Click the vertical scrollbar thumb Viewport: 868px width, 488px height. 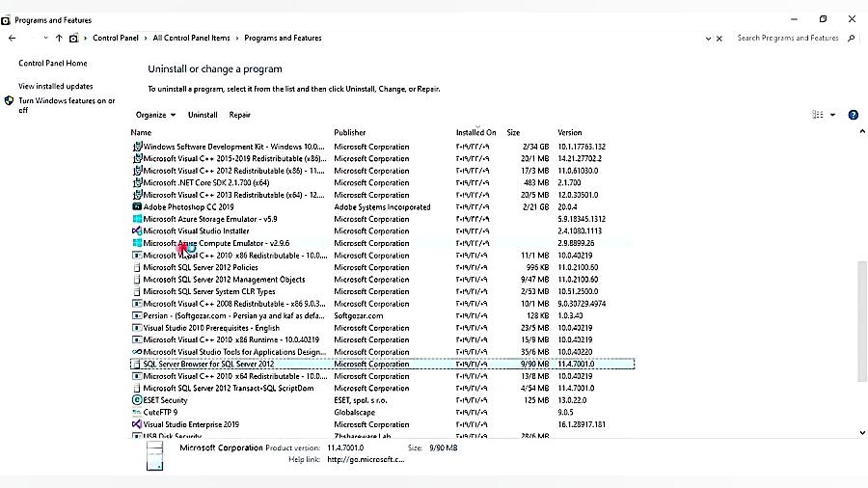(x=862, y=321)
